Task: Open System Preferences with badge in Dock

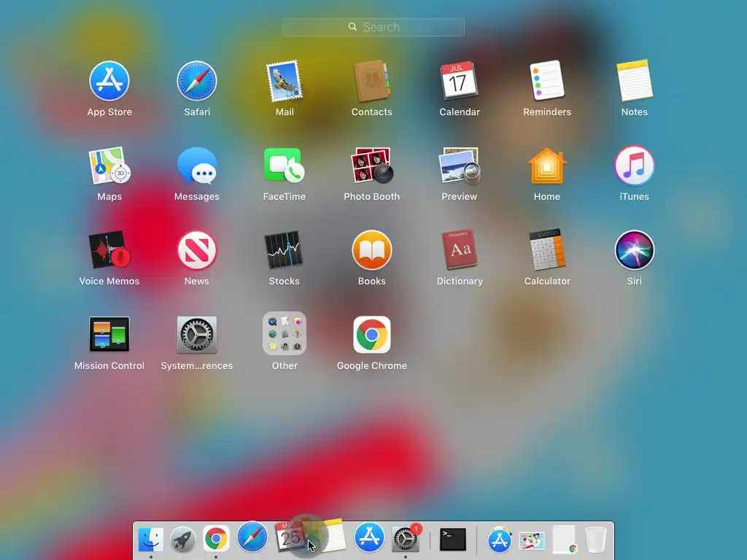Action: tap(406, 539)
